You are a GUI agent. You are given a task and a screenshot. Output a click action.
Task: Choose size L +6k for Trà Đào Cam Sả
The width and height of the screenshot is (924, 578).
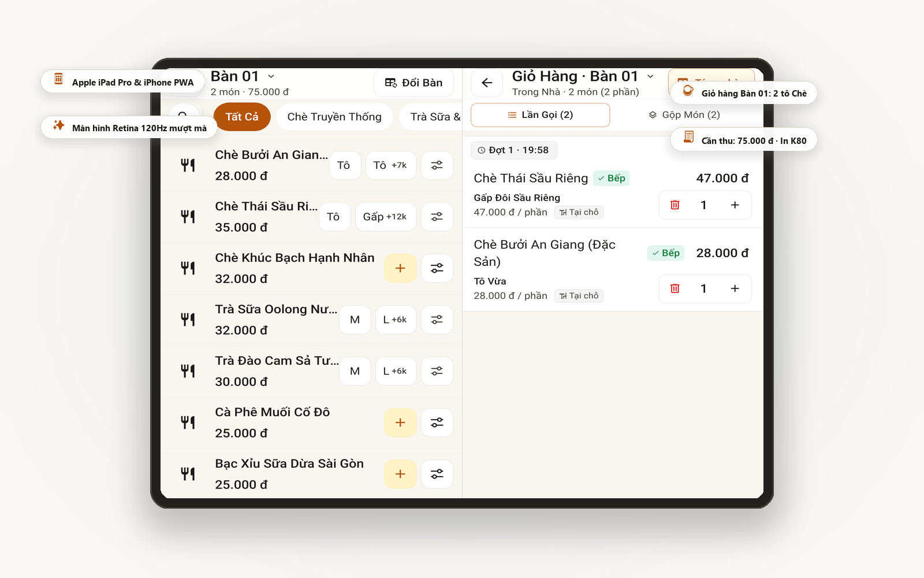click(x=396, y=371)
